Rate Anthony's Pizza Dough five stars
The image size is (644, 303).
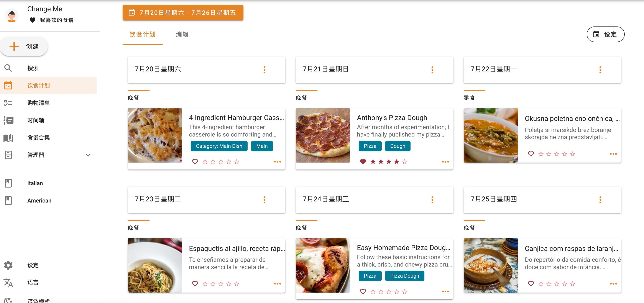[x=404, y=162]
